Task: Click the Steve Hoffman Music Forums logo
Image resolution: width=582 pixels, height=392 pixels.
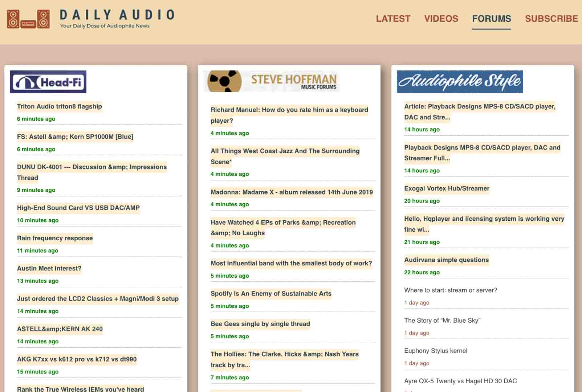Action: point(272,81)
